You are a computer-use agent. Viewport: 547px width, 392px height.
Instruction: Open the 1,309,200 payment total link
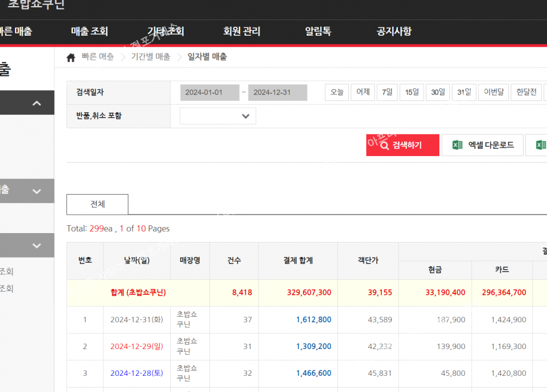pos(314,346)
